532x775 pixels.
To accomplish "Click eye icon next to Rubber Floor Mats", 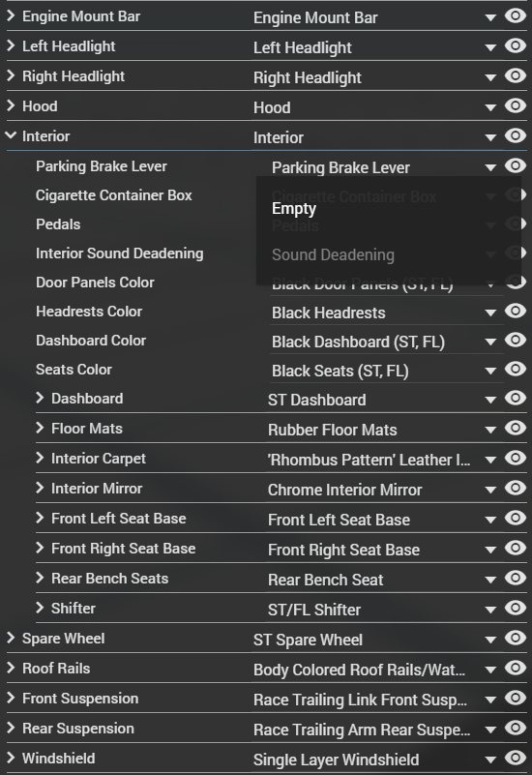I will click(516, 428).
